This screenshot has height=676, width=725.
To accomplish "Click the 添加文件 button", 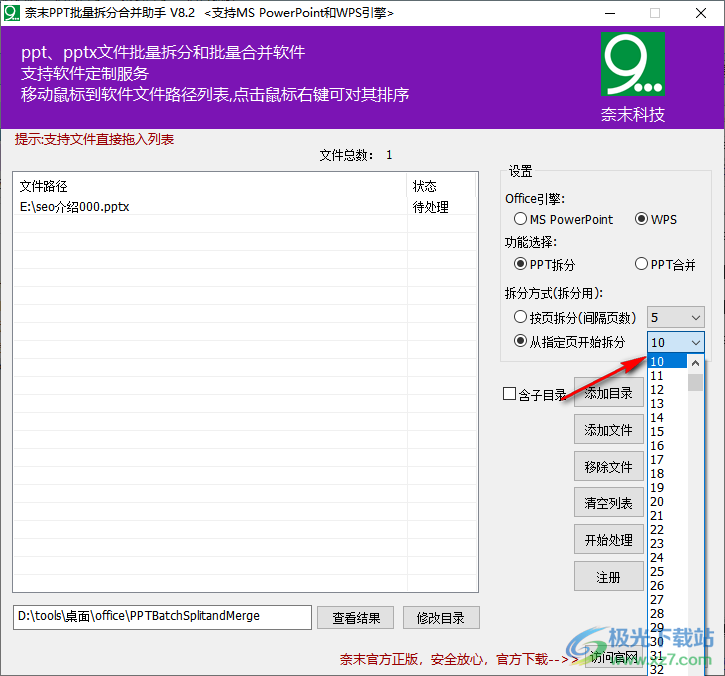I will coord(608,430).
